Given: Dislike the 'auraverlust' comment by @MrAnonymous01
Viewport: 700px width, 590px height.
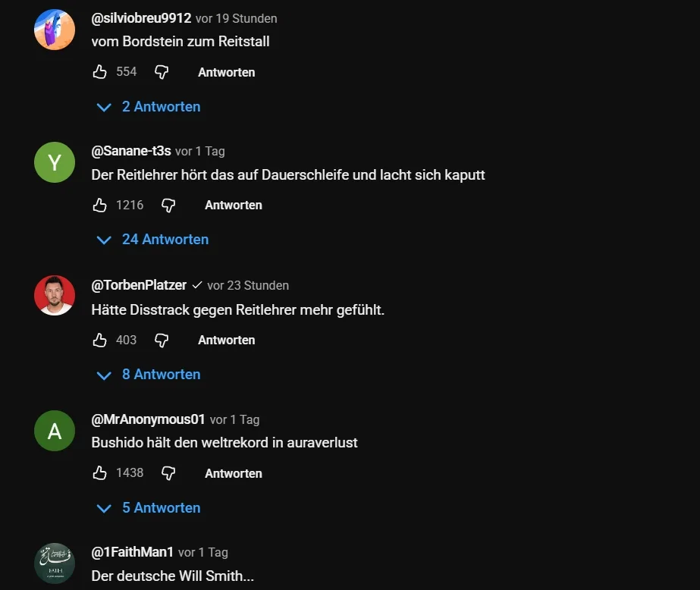Looking at the screenshot, I should coord(168,473).
